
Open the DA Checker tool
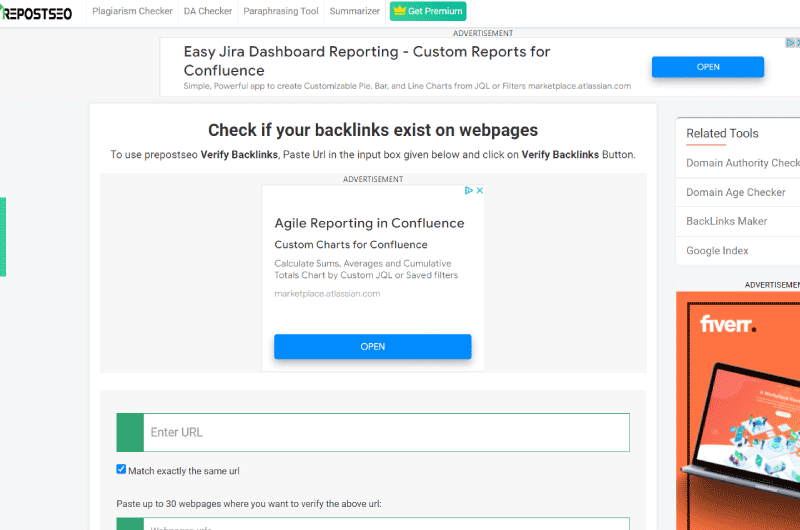tap(208, 11)
